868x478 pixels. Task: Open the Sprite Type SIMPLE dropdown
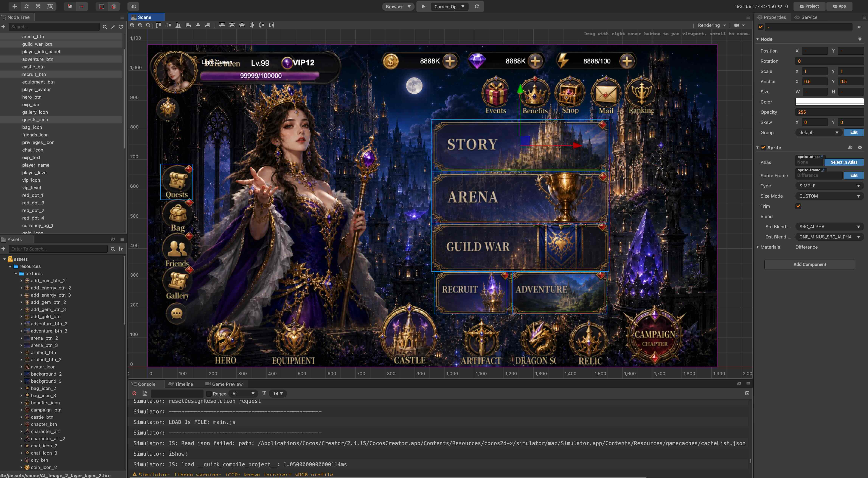pyautogui.click(x=829, y=186)
